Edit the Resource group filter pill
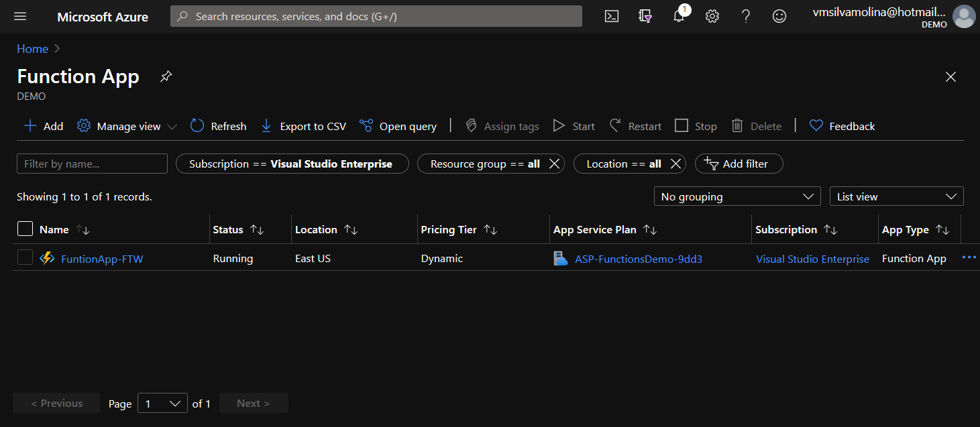980x427 pixels. (484, 164)
